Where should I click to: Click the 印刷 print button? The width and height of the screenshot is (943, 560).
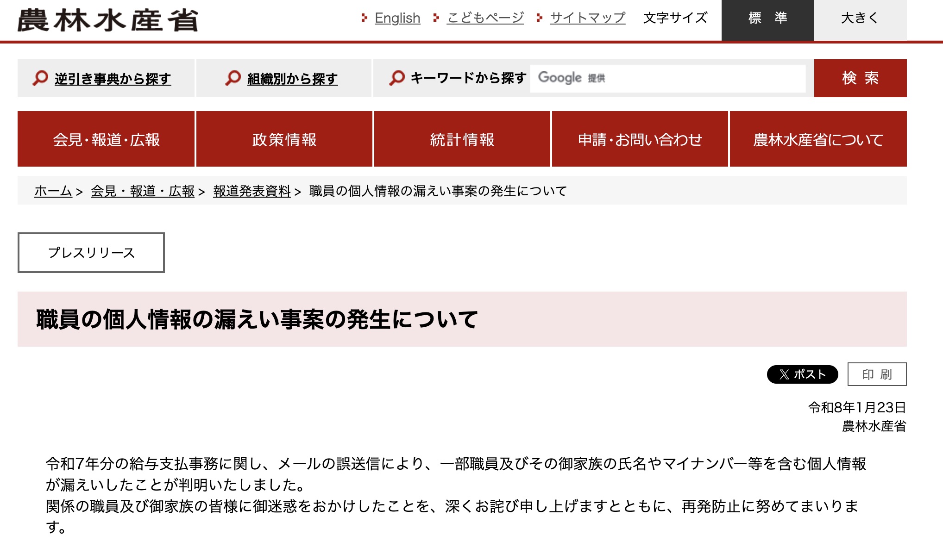coord(877,374)
